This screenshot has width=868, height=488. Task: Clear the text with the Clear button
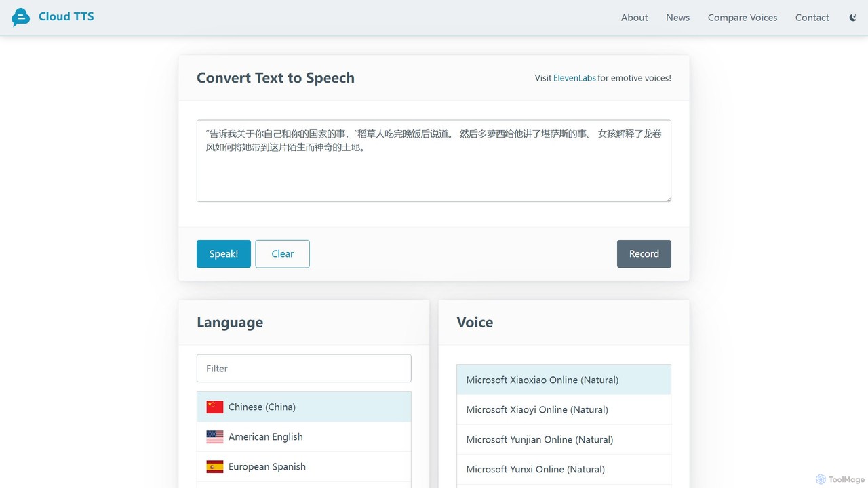(x=282, y=253)
